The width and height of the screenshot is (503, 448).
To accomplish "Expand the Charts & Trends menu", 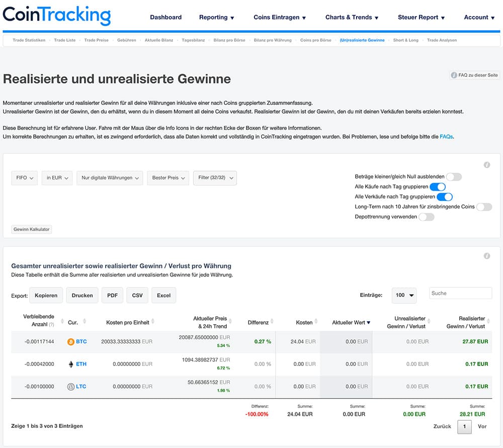I will [x=352, y=17].
